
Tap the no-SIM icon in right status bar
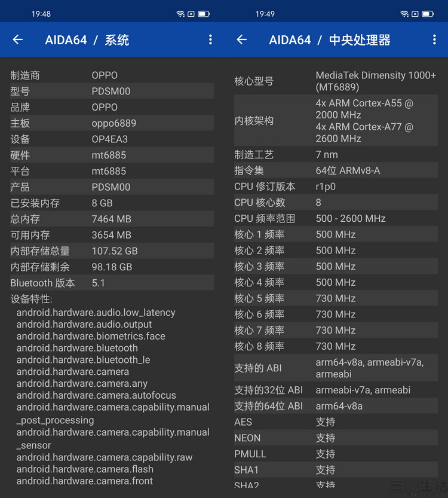tap(415, 14)
